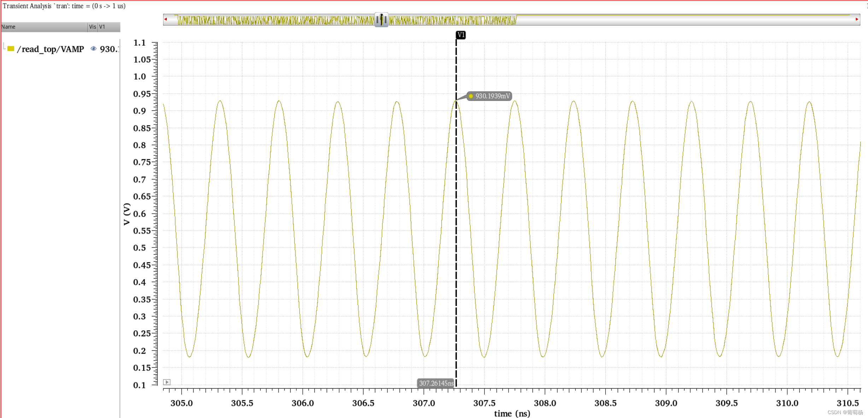Click red right arrow on overview bar
868x418 pixels.
click(857, 19)
